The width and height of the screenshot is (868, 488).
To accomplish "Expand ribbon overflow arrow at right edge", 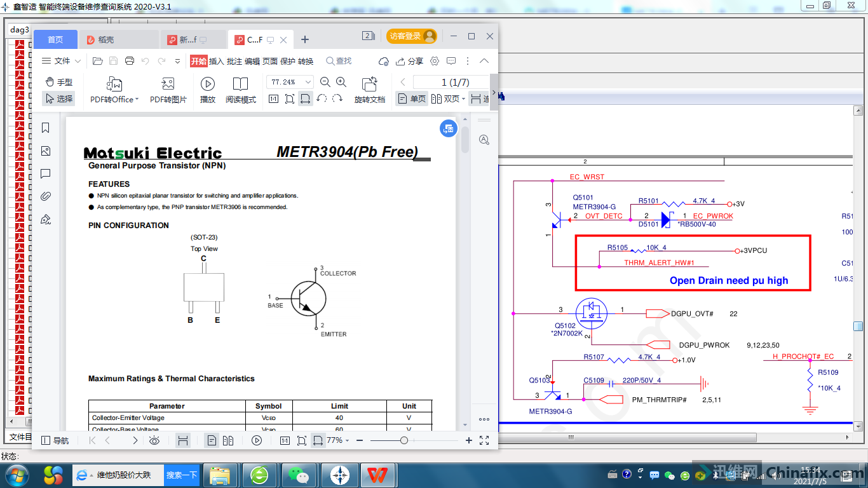I will (x=494, y=91).
